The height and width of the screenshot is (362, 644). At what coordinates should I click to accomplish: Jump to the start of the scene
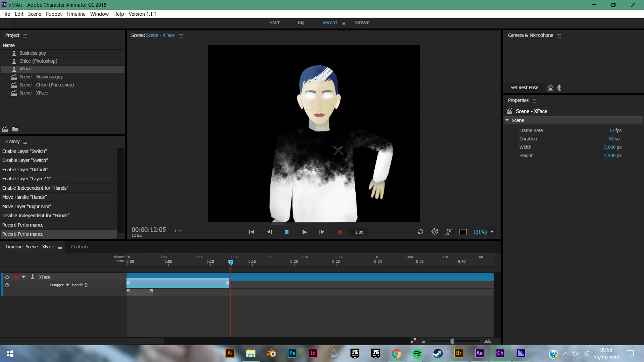point(251,232)
